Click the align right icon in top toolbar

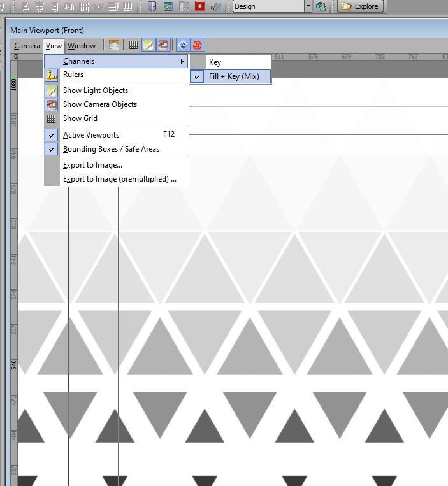pos(55,6)
